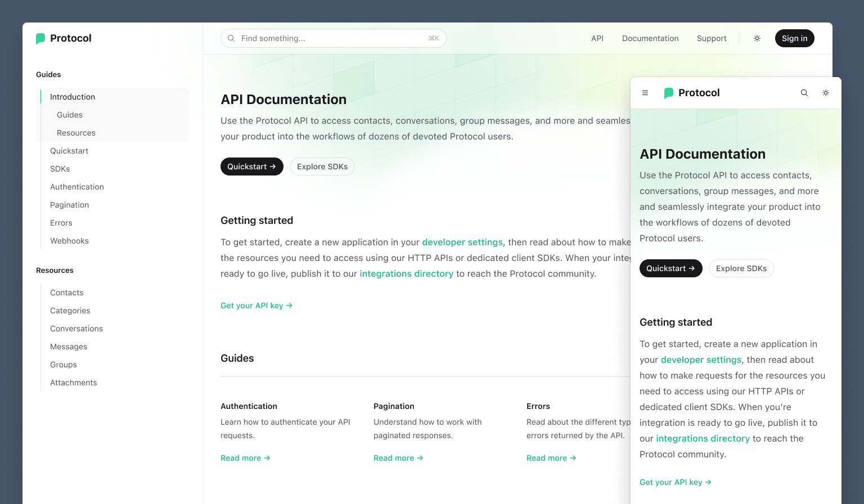The height and width of the screenshot is (504, 864).
Task: Open the 'integrations directory' link
Action: click(407, 273)
